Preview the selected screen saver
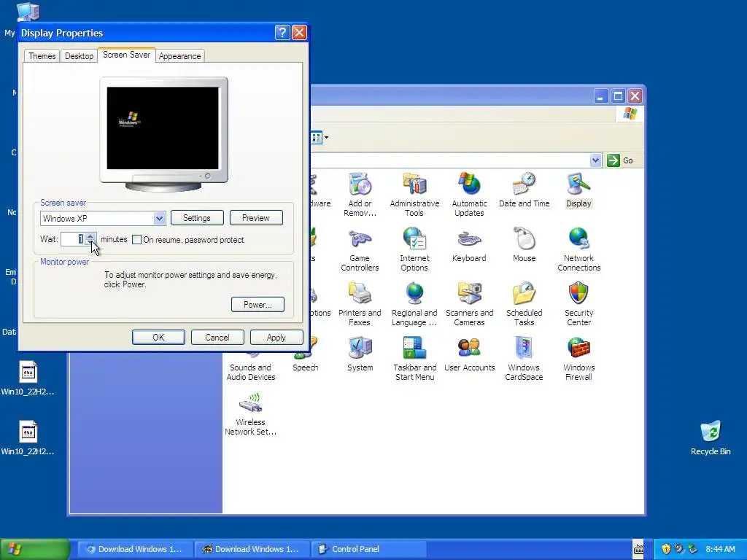 tap(256, 217)
